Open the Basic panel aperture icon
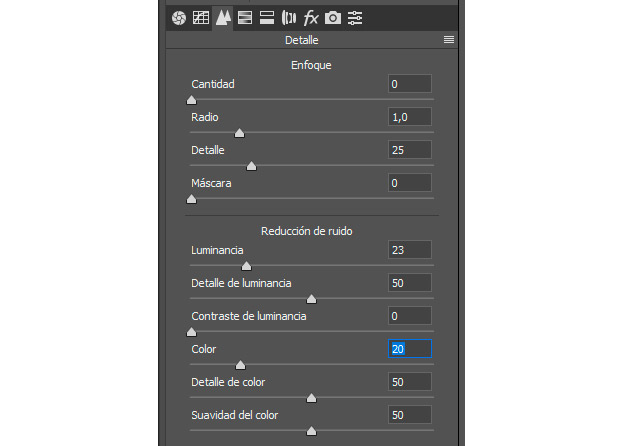 pyautogui.click(x=179, y=18)
